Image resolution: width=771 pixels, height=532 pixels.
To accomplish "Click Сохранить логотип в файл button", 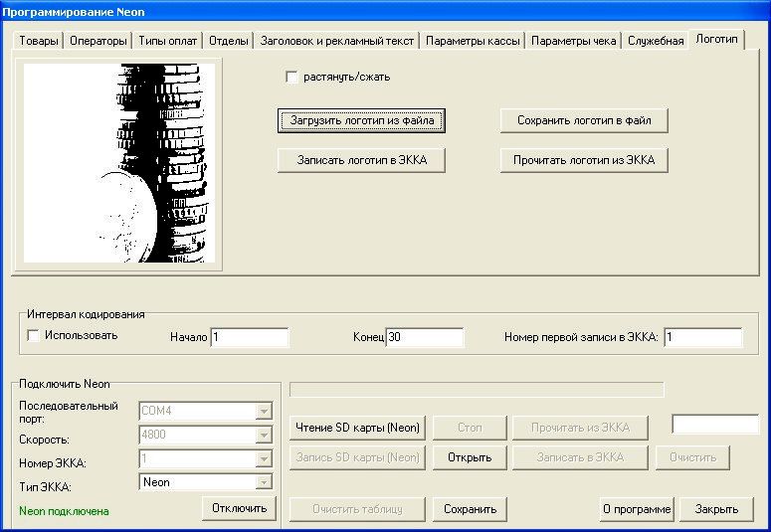I will [x=584, y=120].
